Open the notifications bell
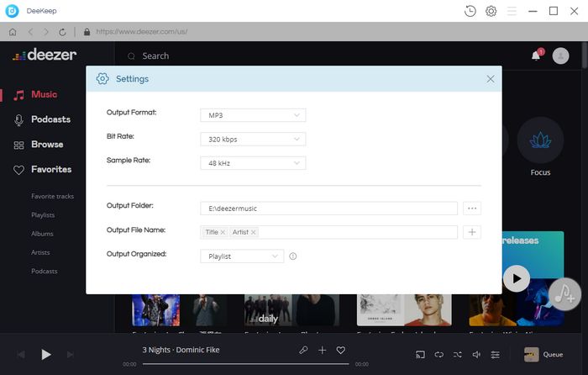The image size is (588, 375). click(536, 55)
